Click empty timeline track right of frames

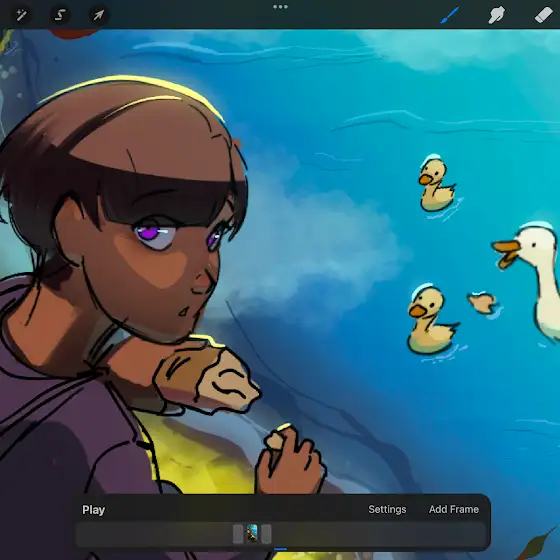coord(379,534)
